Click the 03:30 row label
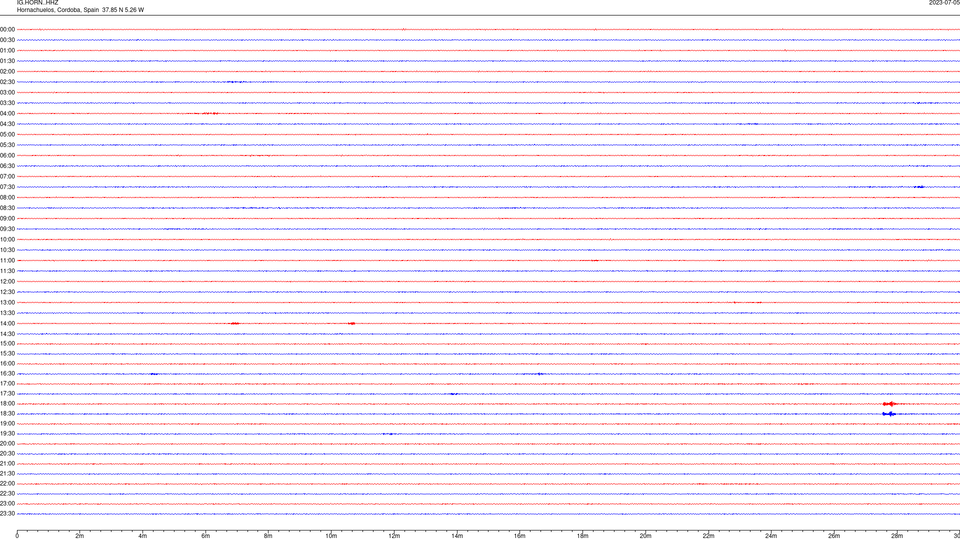Image resolution: width=960 pixels, height=540 pixels. [7, 103]
